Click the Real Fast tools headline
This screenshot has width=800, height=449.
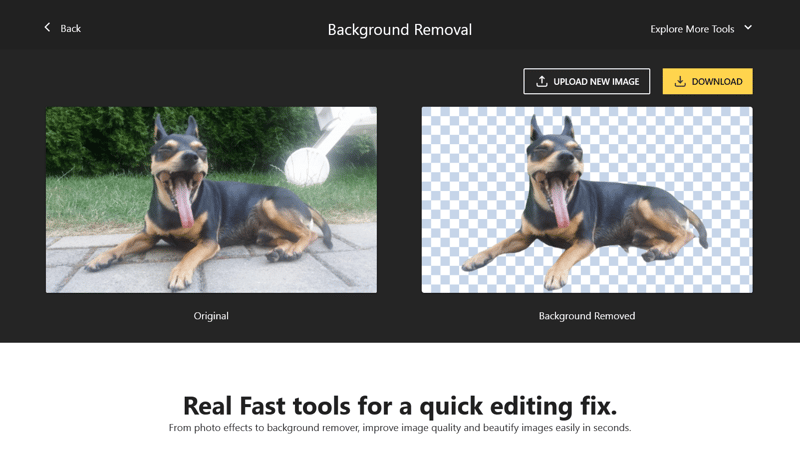(400, 406)
